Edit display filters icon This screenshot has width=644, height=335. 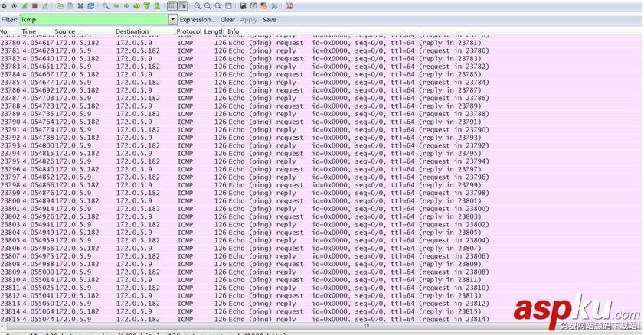[x=253, y=6]
